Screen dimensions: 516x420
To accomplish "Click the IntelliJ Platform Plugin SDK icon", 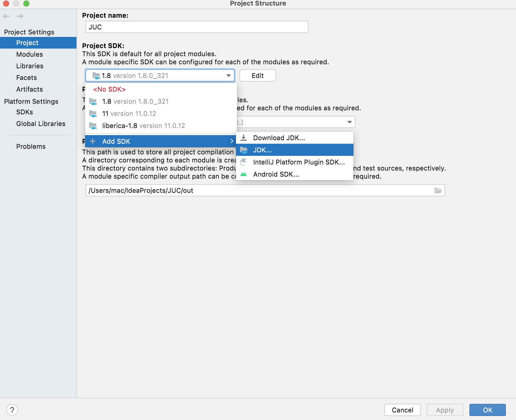I will (244, 162).
